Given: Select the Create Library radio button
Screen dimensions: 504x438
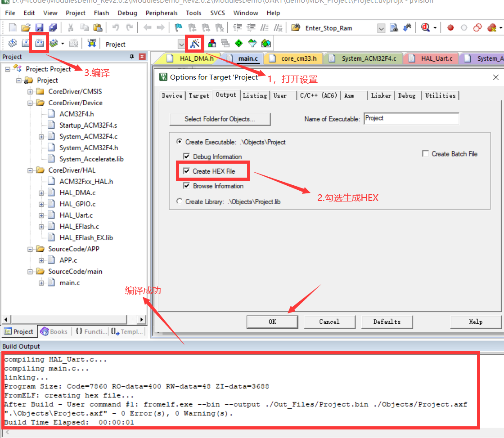Looking at the screenshot, I should point(180,201).
